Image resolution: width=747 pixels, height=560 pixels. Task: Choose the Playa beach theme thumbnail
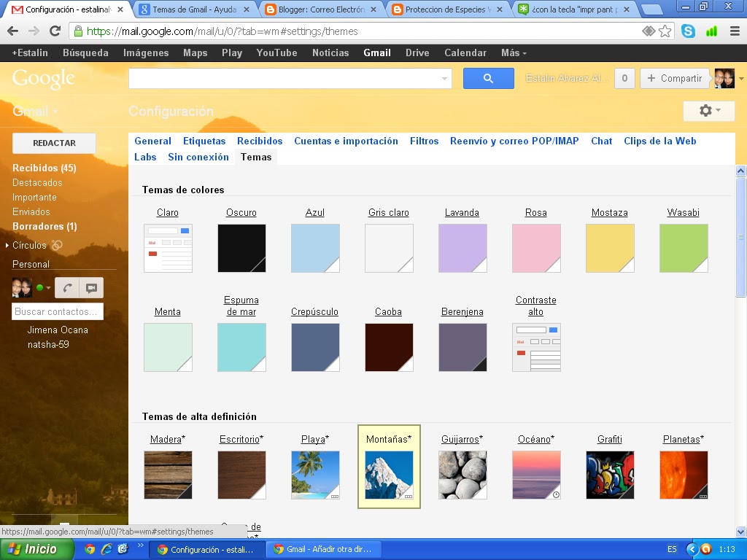point(315,475)
